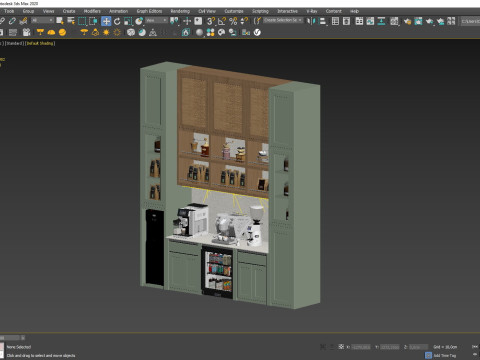Open the Schematic View

click(381, 21)
